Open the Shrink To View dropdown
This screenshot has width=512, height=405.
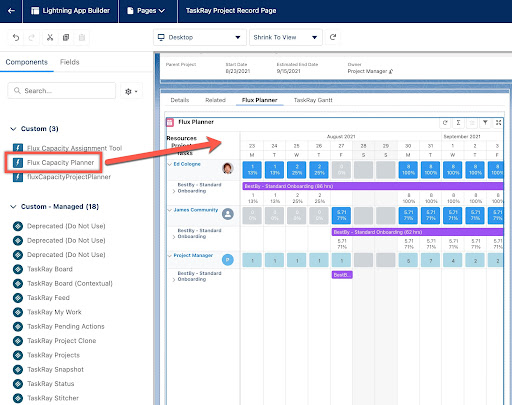pos(286,37)
